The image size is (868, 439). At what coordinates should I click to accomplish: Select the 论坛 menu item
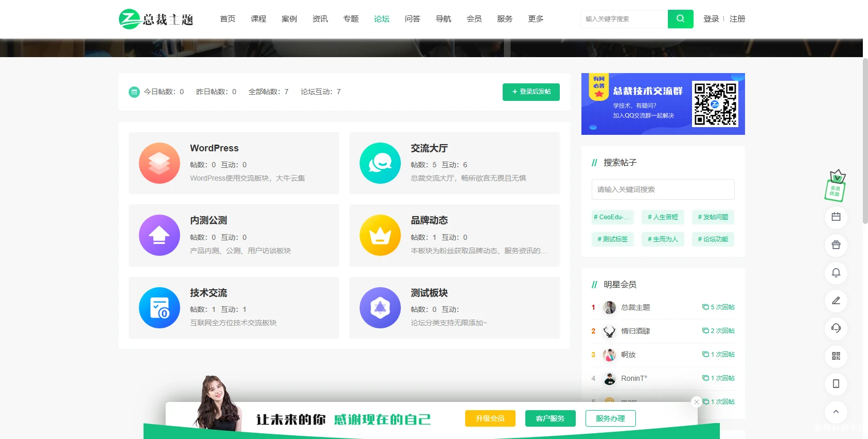point(382,19)
